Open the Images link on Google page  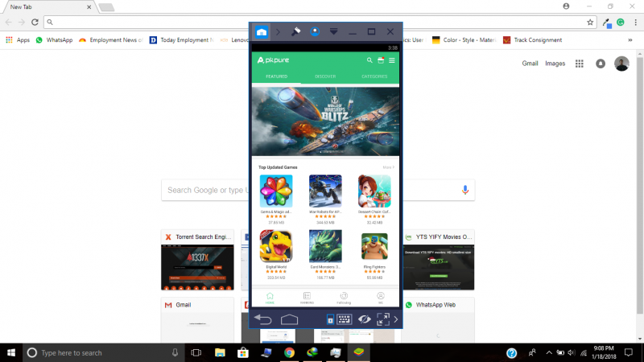click(x=555, y=64)
